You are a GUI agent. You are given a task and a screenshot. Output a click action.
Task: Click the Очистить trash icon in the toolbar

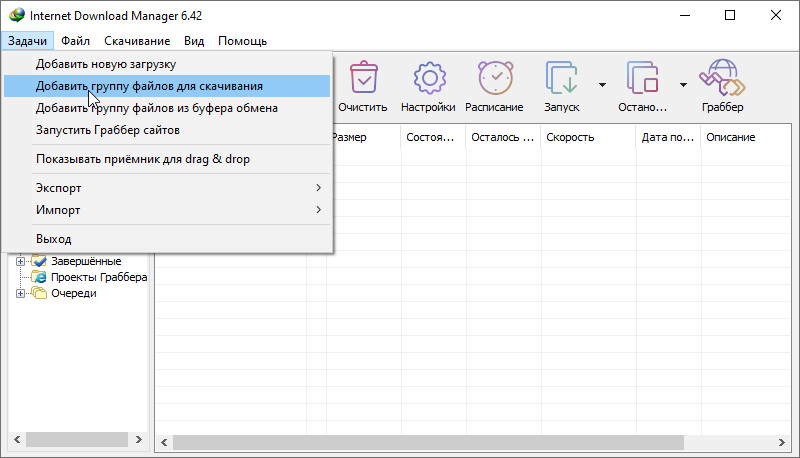[362, 79]
